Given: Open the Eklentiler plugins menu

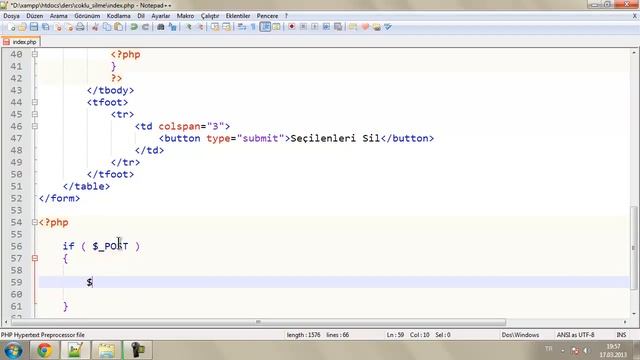Looking at the screenshot, I should tap(238, 16).
